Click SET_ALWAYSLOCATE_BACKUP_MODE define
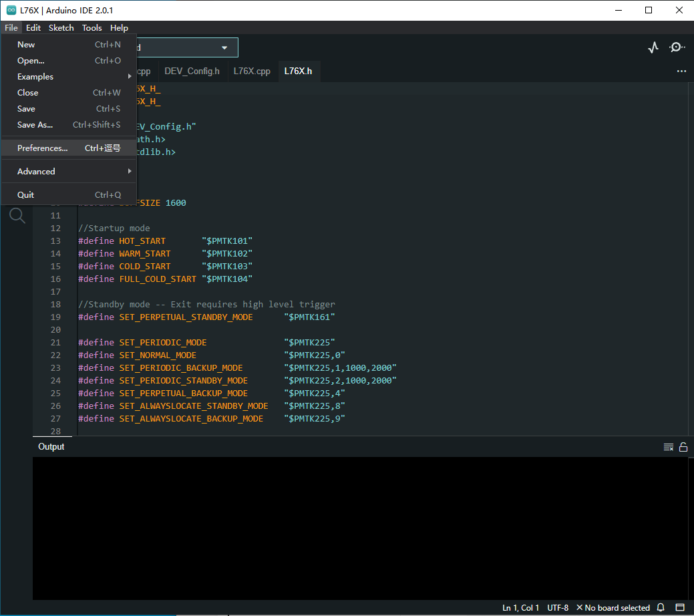694x616 pixels. tap(191, 418)
